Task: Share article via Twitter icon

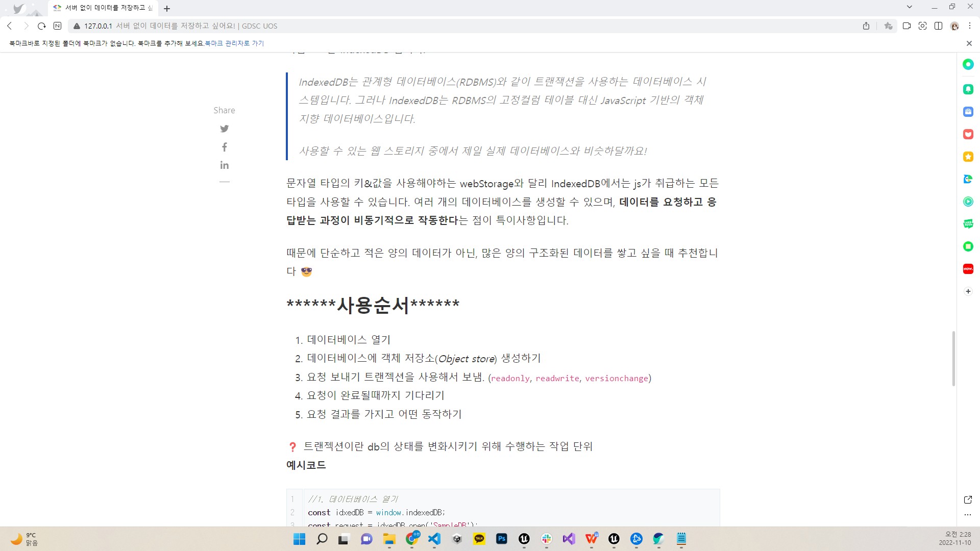Action: point(224,129)
